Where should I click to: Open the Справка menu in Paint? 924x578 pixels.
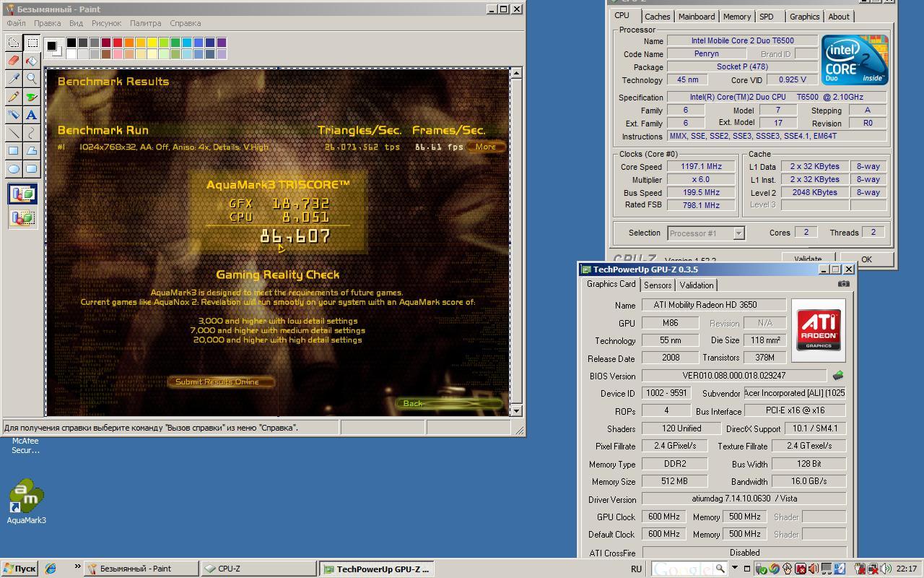[x=185, y=23]
